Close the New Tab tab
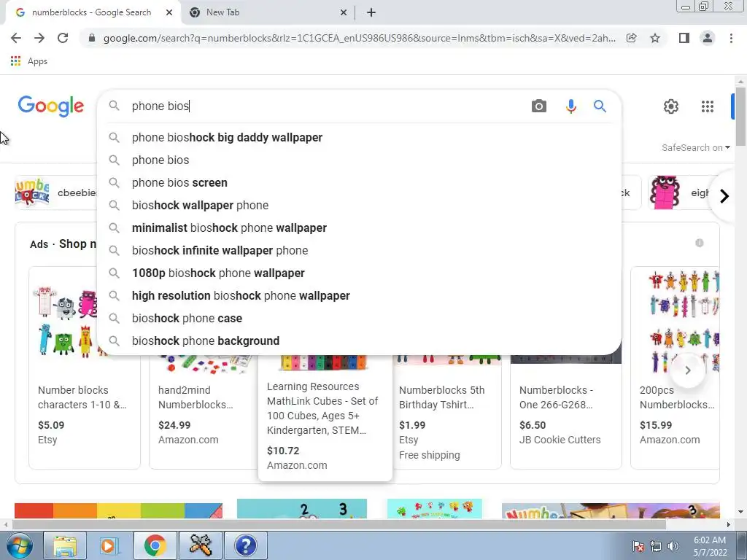 pos(344,13)
